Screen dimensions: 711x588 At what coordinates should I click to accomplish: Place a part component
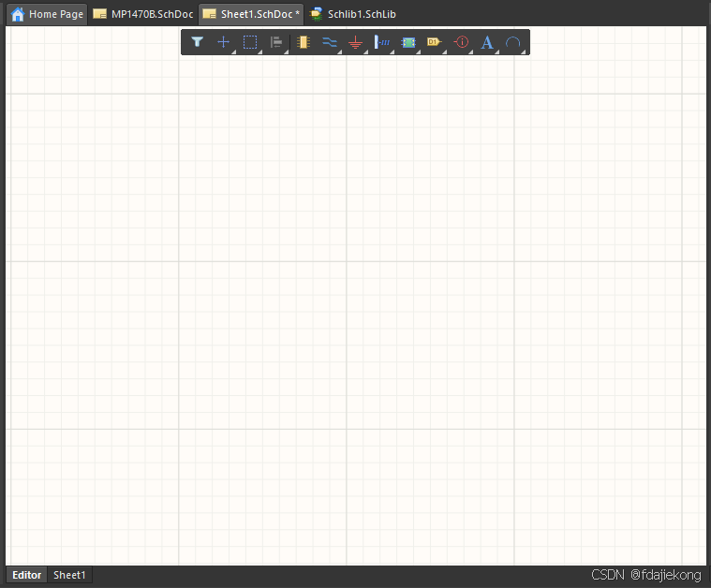[x=303, y=42]
